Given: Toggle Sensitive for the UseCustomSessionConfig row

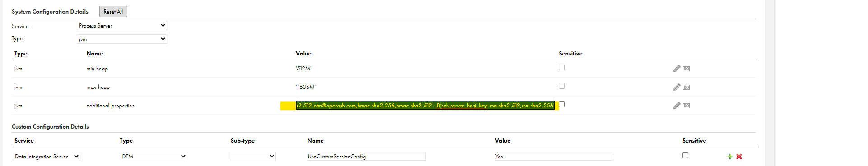Looking at the screenshot, I should 685,155.
